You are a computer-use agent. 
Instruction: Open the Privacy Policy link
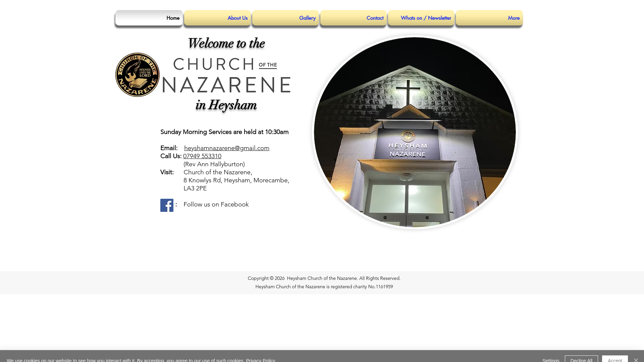[x=261, y=360]
